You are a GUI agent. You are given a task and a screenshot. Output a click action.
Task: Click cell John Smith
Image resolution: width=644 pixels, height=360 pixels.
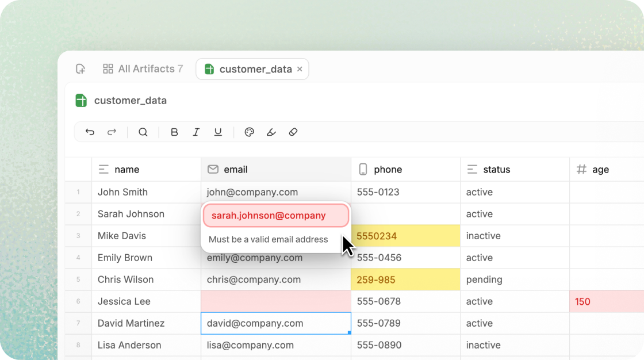click(x=146, y=192)
